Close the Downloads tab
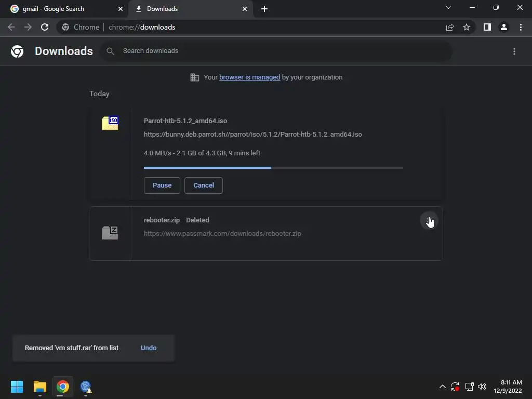The image size is (532, 399). click(245, 9)
